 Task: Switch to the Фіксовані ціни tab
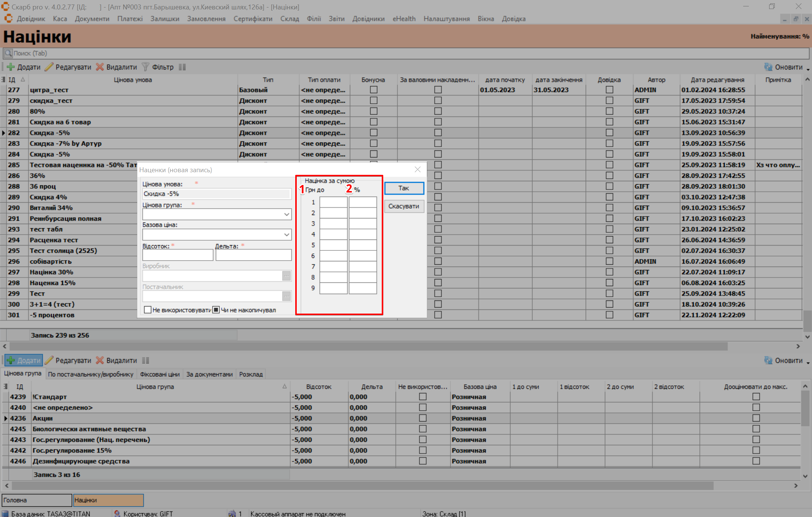click(x=160, y=374)
